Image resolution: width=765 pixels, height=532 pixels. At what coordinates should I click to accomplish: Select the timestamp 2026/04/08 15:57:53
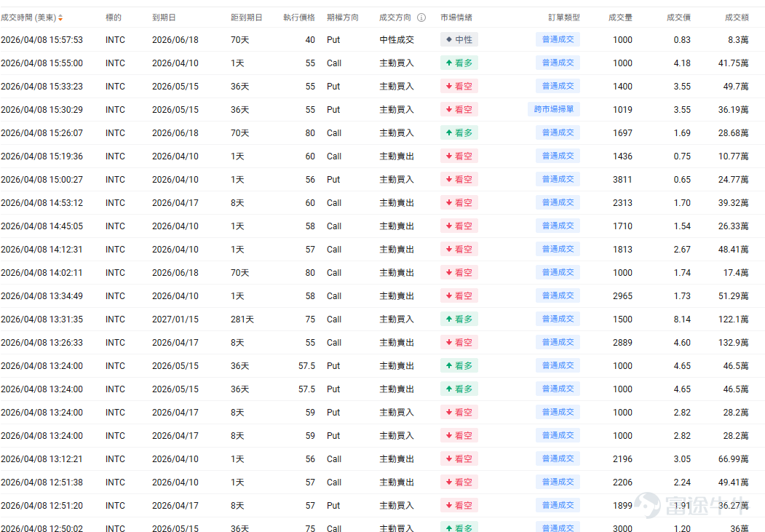coord(42,40)
